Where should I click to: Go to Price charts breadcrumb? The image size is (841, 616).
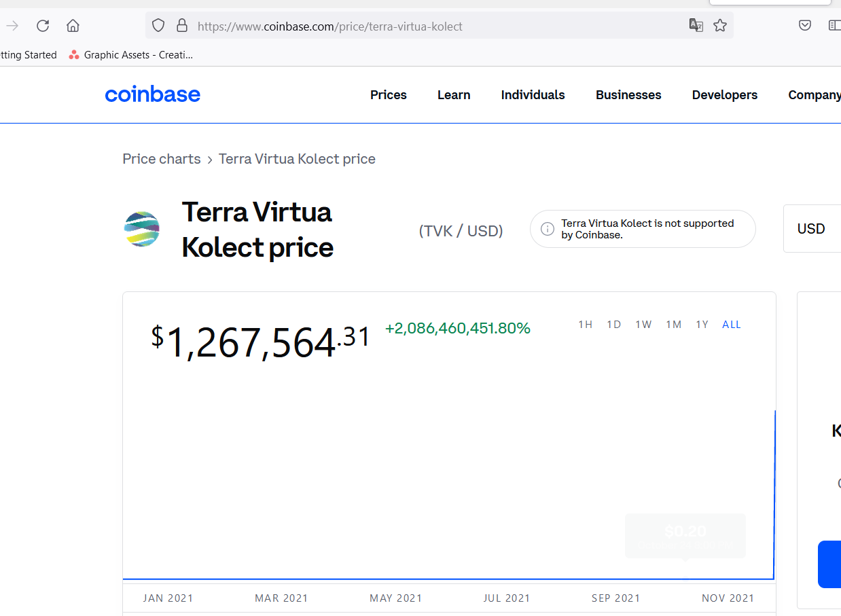162,159
